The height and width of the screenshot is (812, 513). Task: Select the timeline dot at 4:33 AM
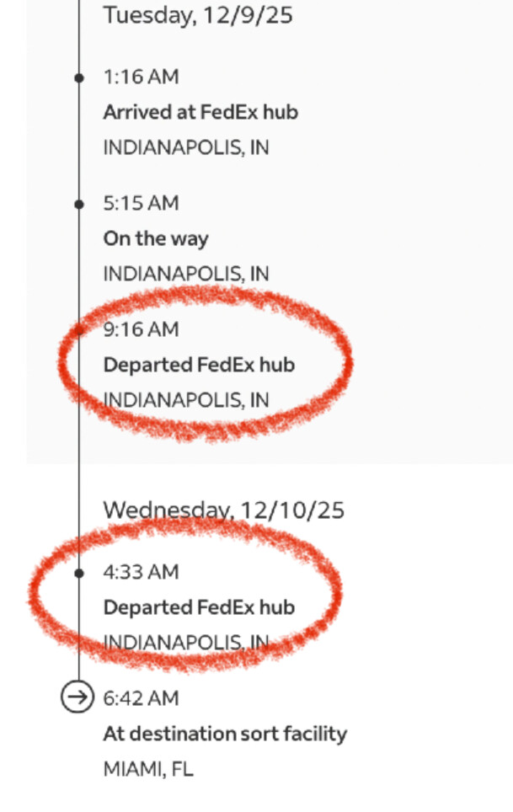coord(79,573)
